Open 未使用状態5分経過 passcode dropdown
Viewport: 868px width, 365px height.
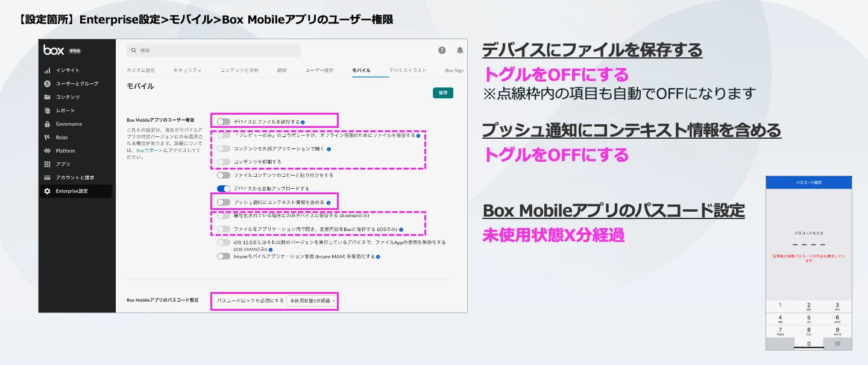(x=311, y=300)
